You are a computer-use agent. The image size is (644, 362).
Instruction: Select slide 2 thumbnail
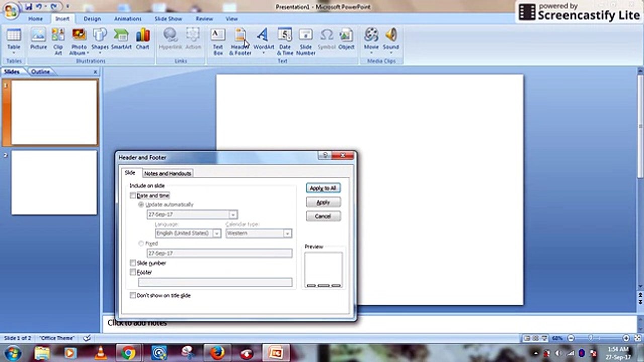54,183
